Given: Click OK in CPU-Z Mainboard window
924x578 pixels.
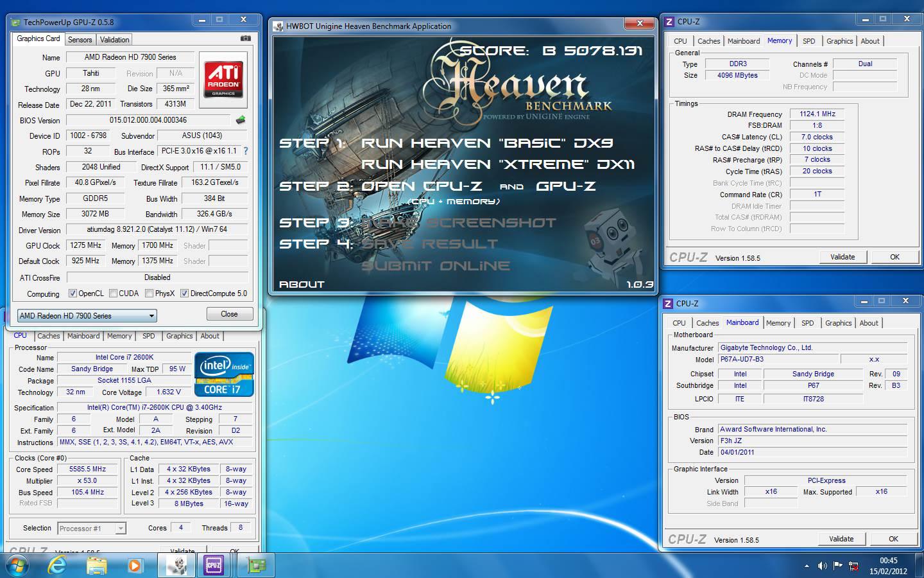Looking at the screenshot, I should pos(893,539).
